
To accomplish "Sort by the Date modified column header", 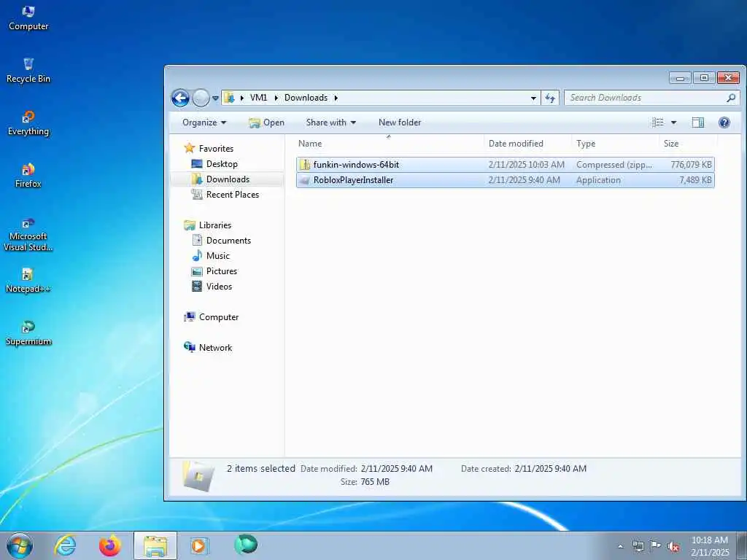I will (x=528, y=144).
